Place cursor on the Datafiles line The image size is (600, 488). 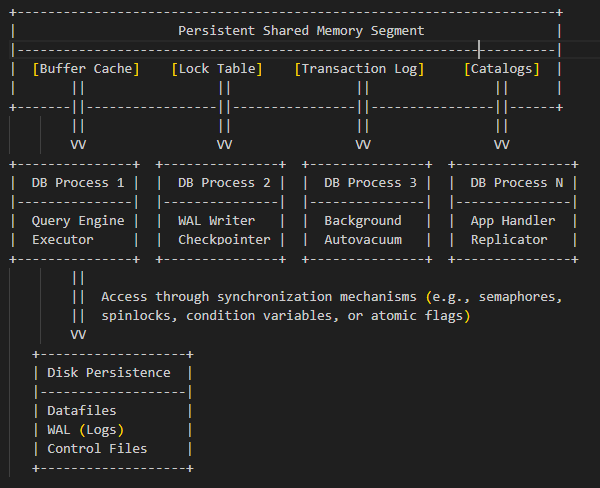click(82, 411)
